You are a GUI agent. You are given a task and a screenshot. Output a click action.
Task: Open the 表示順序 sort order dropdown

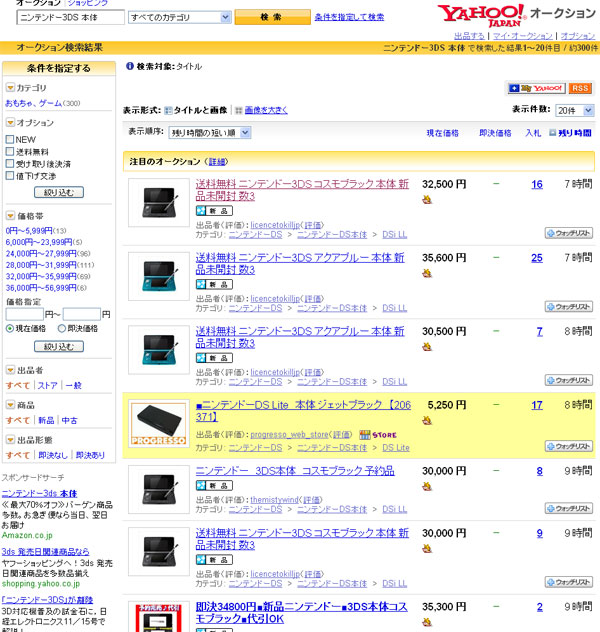(210, 133)
